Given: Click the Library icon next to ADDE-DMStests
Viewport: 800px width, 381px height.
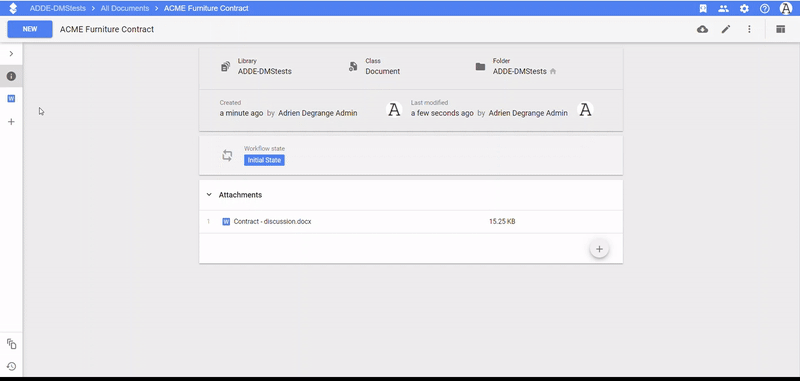Looking at the screenshot, I should pyautogui.click(x=226, y=67).
